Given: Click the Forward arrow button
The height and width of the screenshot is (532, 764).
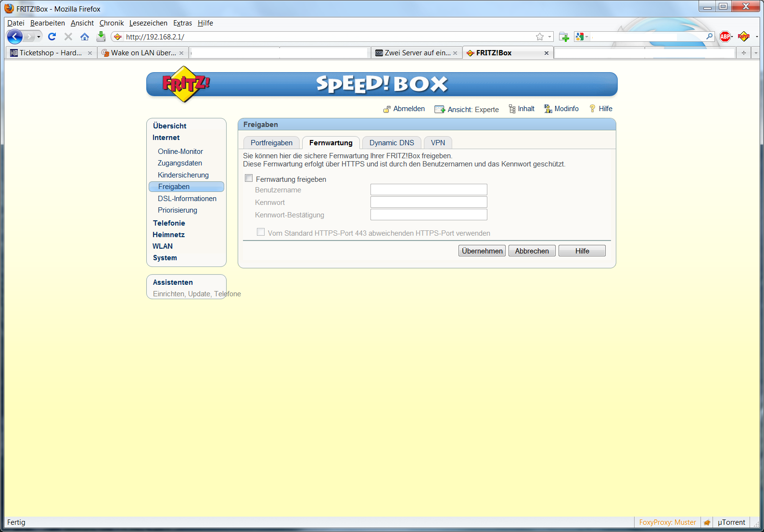Looking at the screenshot, I should (29, 37).
